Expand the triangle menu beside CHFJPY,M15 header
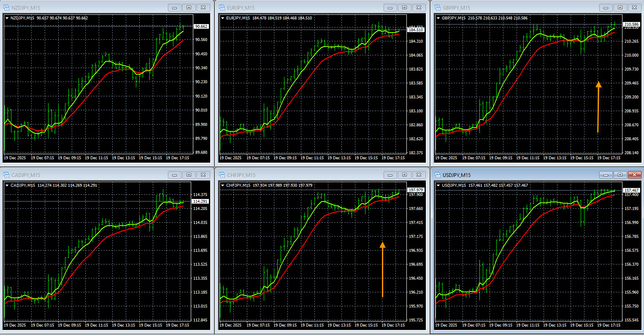644x335 pixels. point(222,185)
